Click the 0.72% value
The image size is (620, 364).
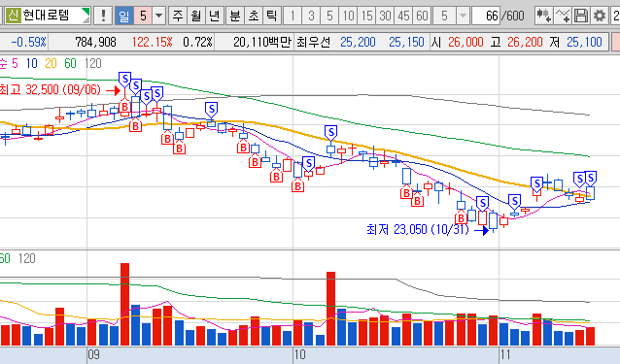coord(197,42)
